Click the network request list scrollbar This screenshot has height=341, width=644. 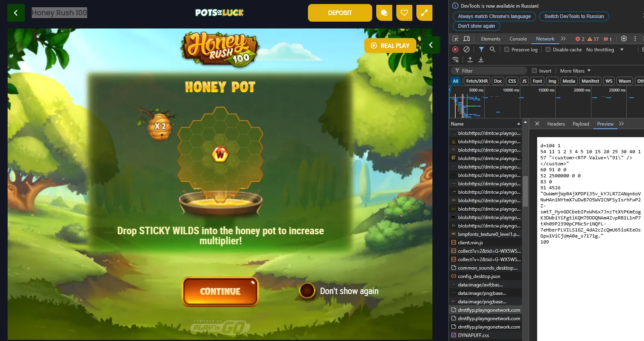click(x=525, y=191)
